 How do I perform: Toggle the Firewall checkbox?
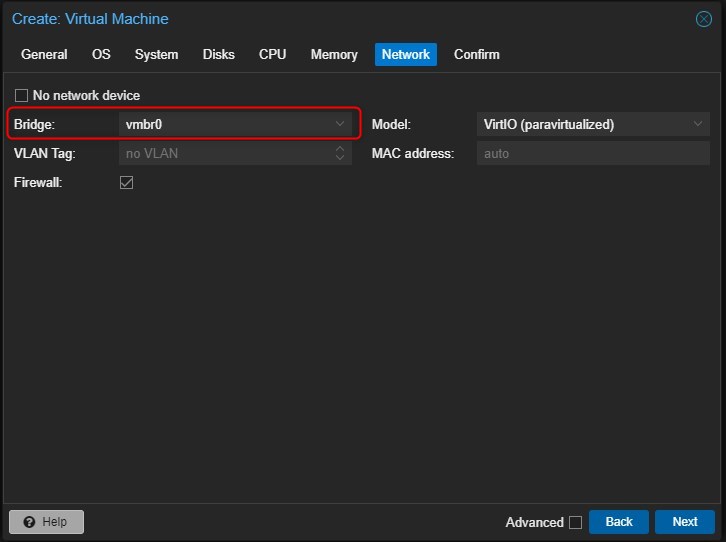click(126, 183)
